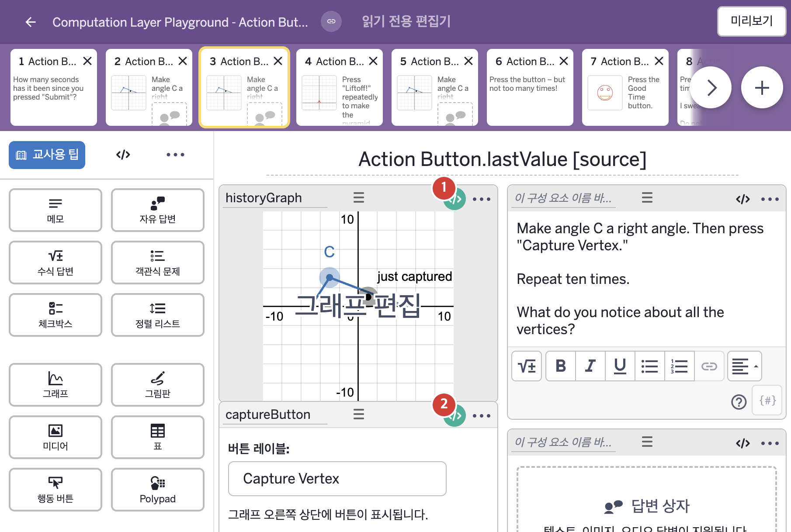Add a 표 table component
Viewport: 791px width, 532px height.
(x=158, y=437)
